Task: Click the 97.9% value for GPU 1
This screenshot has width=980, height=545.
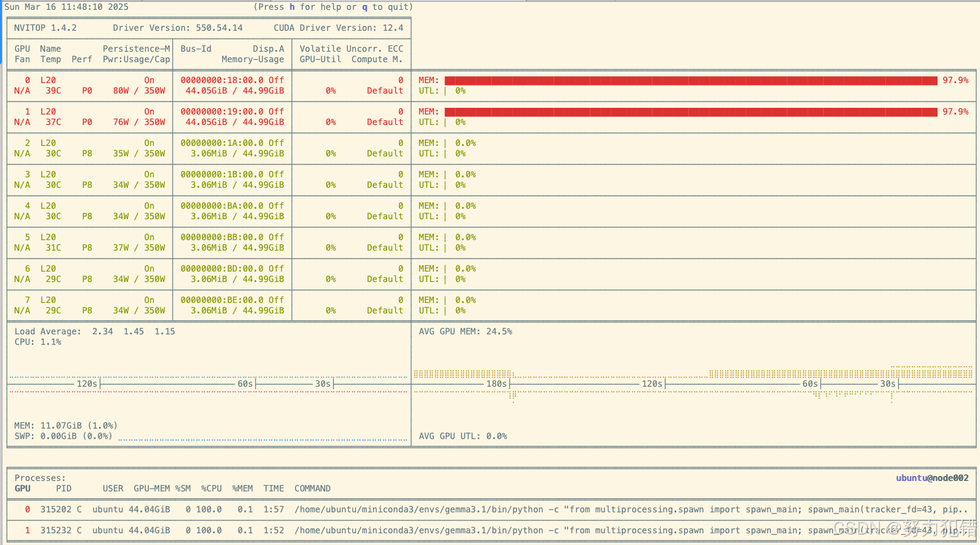Action: (x=955, y=111)
